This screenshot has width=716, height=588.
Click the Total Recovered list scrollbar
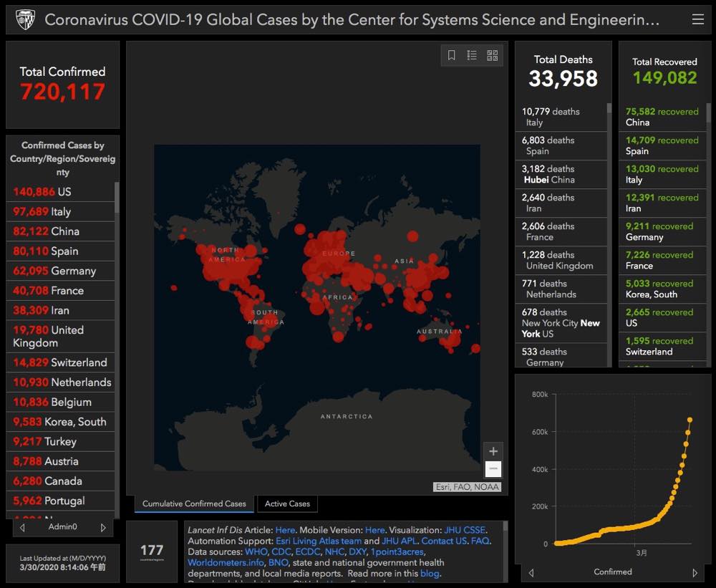708,112
